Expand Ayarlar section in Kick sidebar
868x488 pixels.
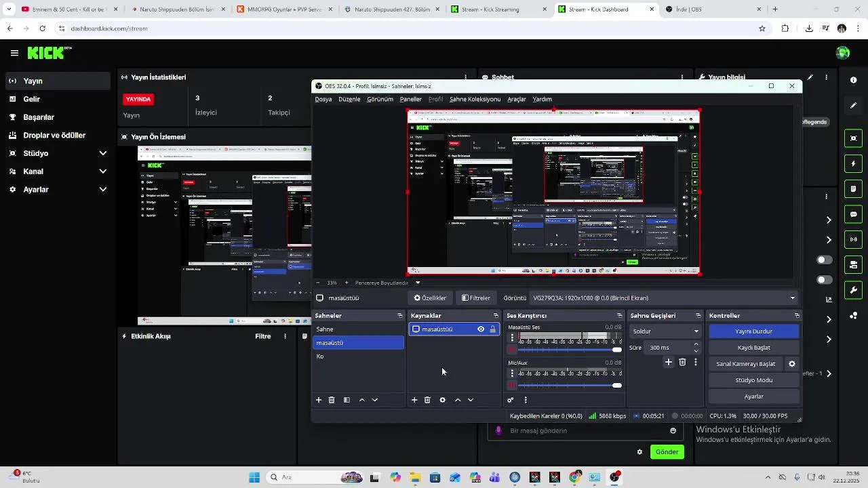point(103,190)
